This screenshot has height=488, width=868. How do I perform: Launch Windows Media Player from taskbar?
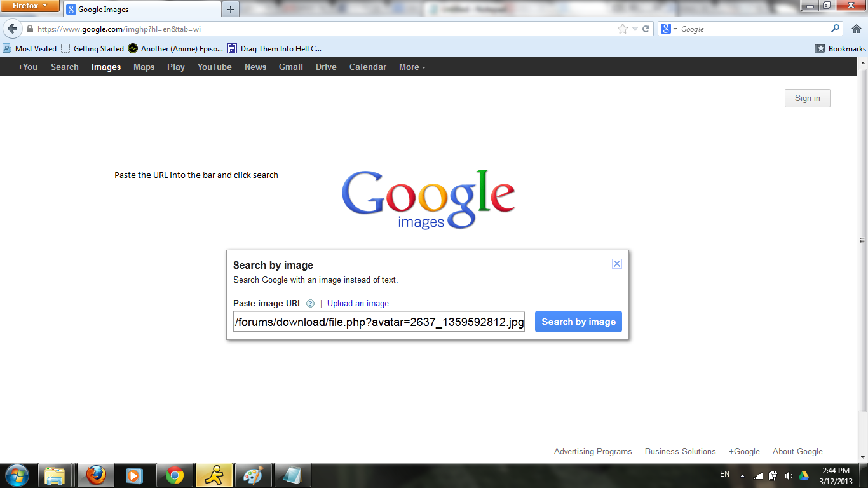[135, 475]
